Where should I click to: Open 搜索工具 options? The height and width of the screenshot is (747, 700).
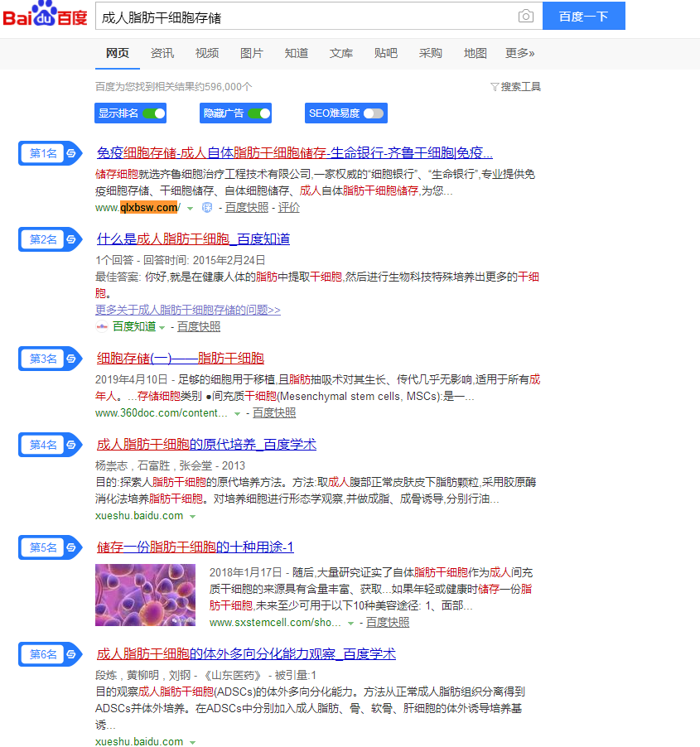[520, 87]
